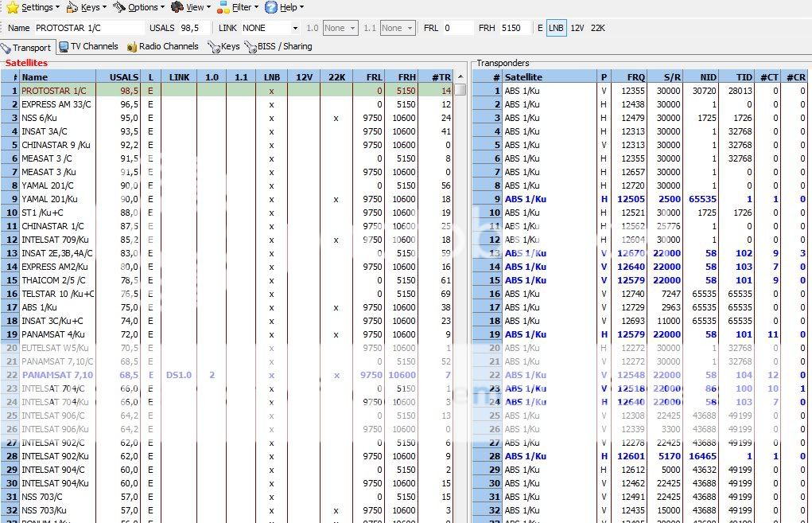Toggle 22K mark for NSS 6/Ku row
This screenshot has width=812, height=523.
coord(336,118)
